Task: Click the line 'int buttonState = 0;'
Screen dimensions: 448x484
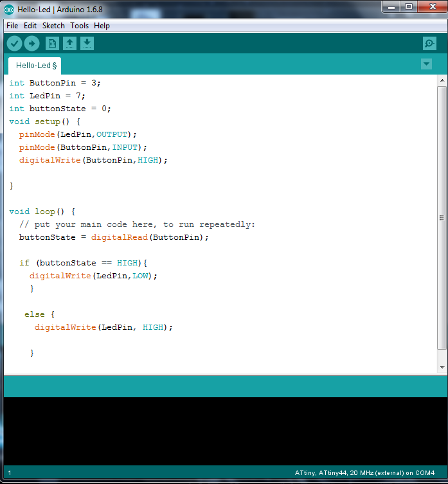Action: pyautogui.click(x=60, y=109)
